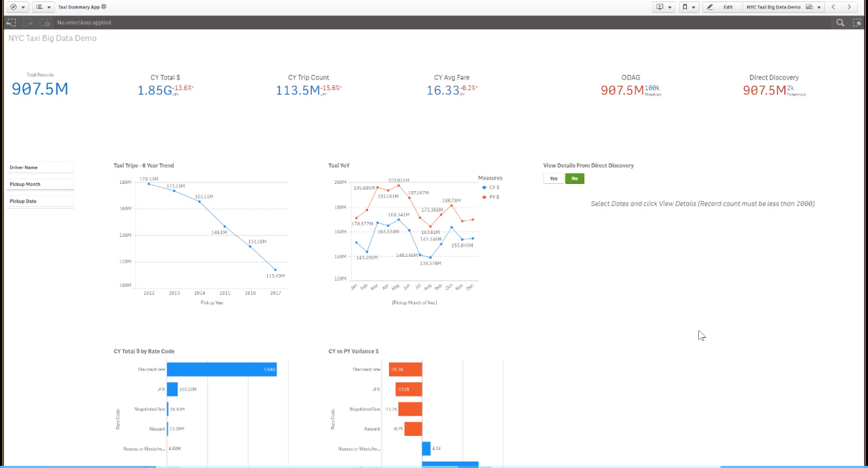Click the Newark variance bar
This screenshot has height=468, width=868.
(413, 429)
